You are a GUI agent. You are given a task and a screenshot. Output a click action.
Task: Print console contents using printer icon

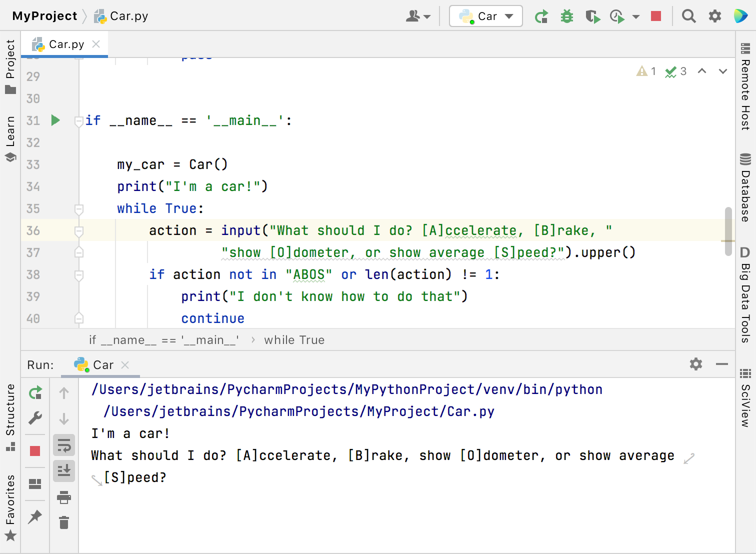pos(64,497)
